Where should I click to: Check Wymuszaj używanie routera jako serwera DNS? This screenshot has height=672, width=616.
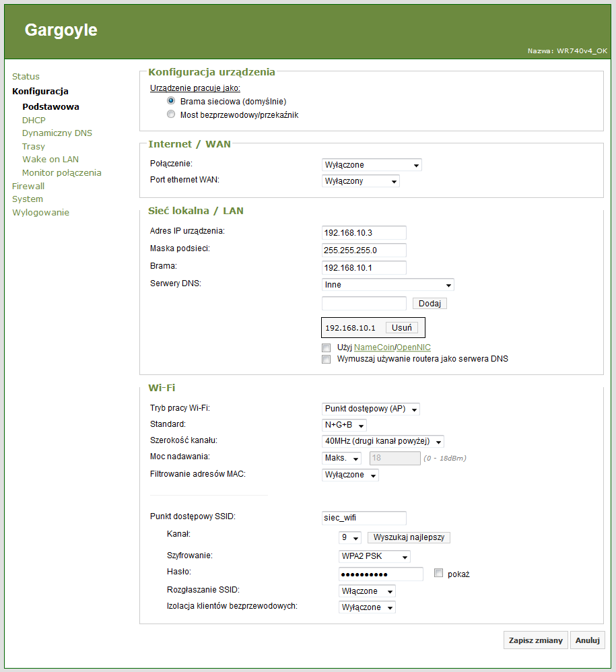(327, 359)
